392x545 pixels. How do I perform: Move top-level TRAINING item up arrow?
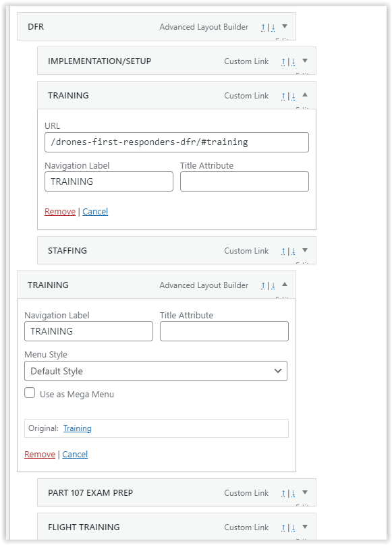[x=263, y=285]
